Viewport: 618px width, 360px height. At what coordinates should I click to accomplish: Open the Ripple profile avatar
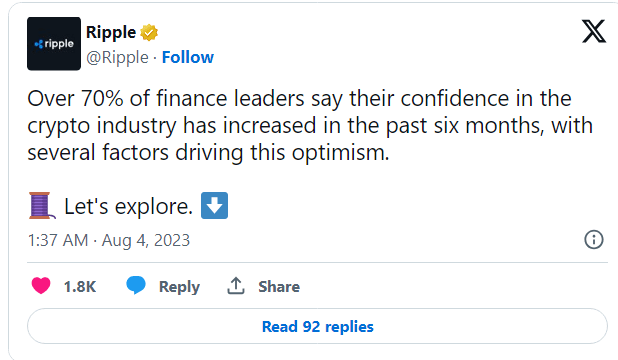click(x=54, y=44)
